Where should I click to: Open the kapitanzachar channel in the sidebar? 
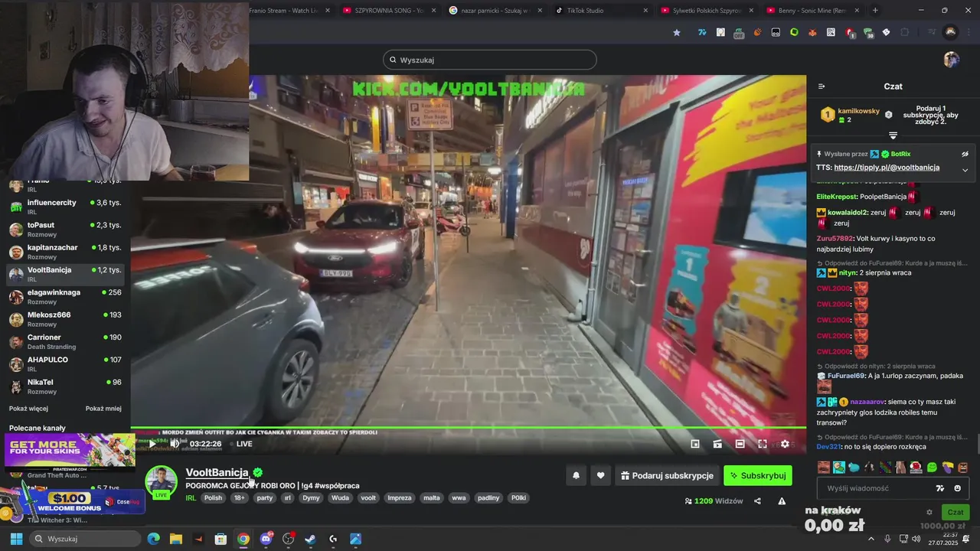click(65, 252)
